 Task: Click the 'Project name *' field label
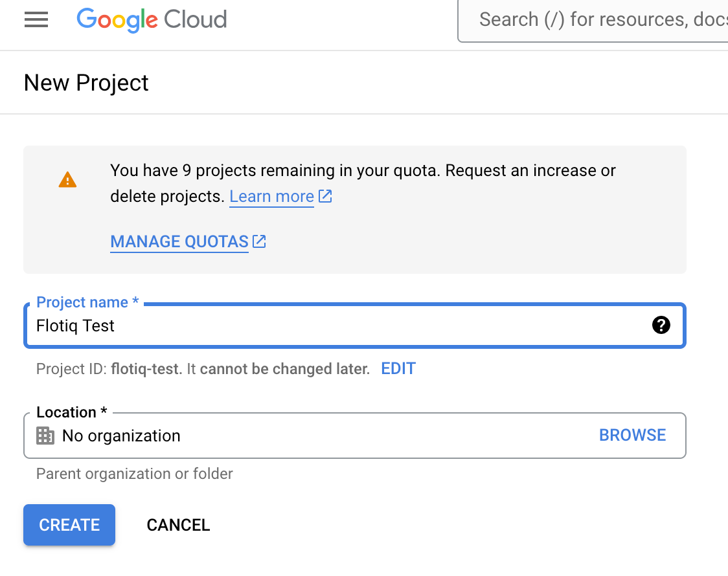[x=87, y=302]
